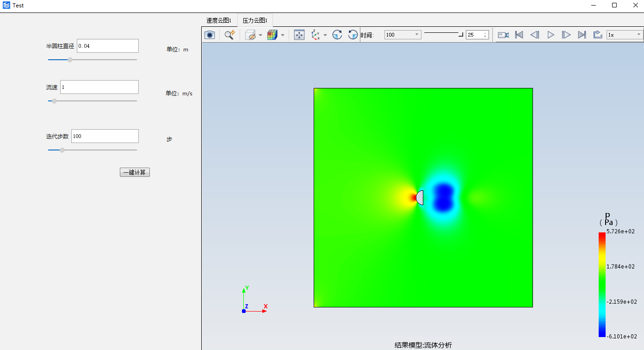Viewport: 644px width, 350px height.
Task: Click the XYZ coordinate axis triad
Action: pos(254,300)
